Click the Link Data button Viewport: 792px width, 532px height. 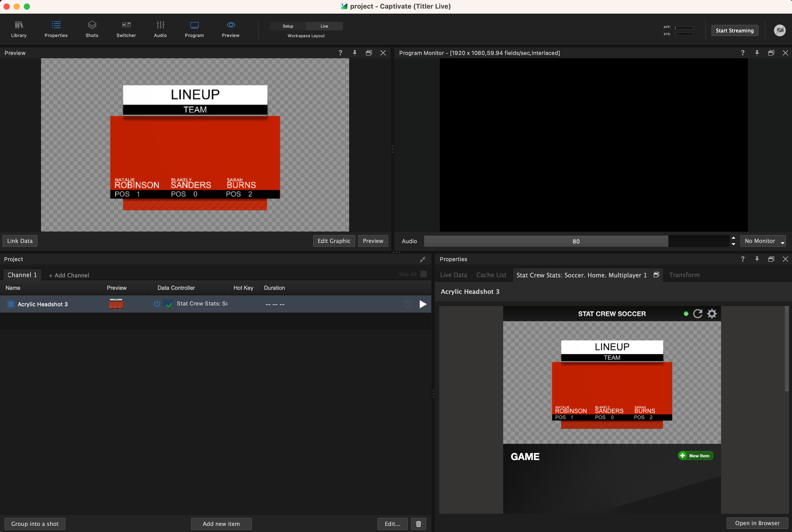[x=20, y=241]
